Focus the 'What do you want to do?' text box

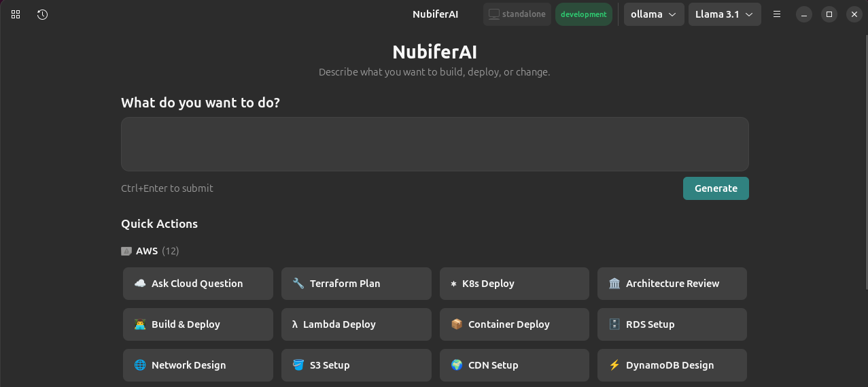click(435, 144)
